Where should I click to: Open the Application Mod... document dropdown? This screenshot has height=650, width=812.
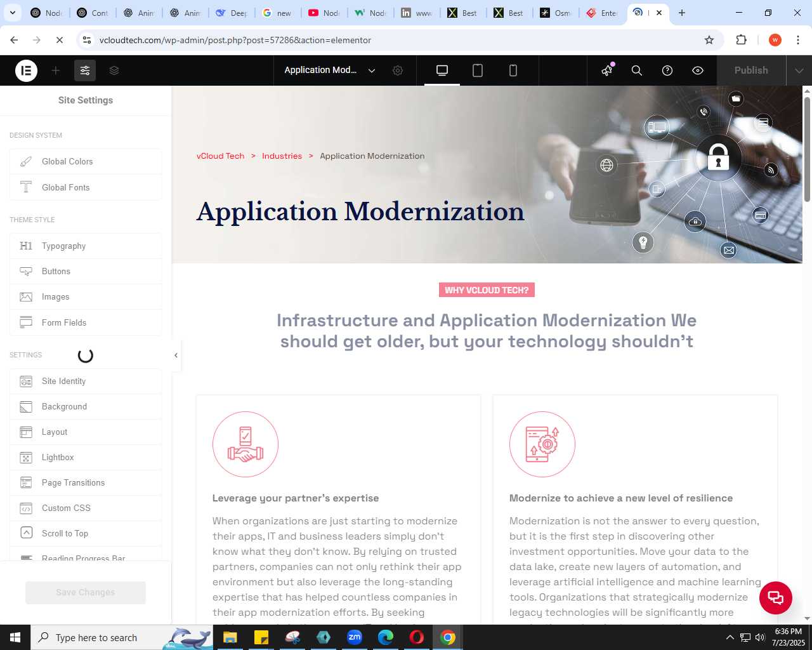[x=330, y=70]
